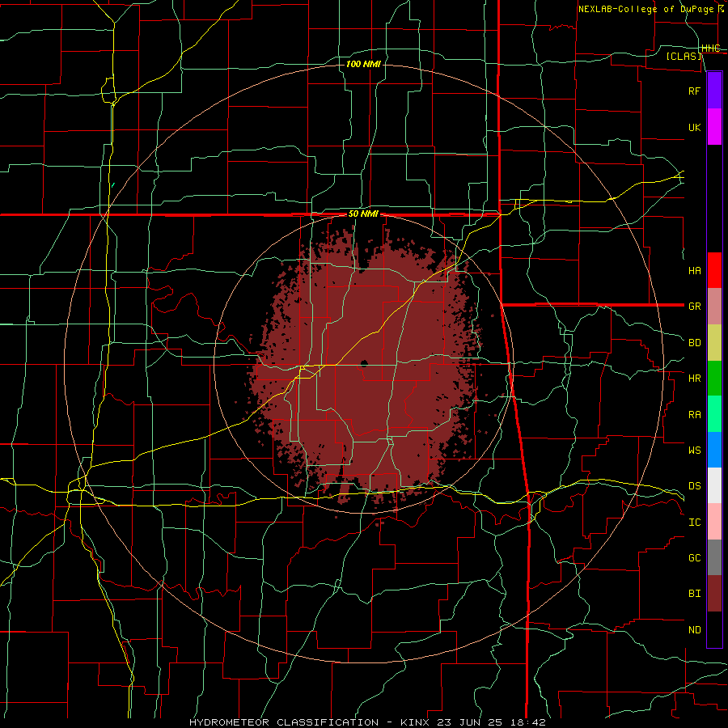Click the UK magenta legend swatch
The height and width of the screenshot is (728, 728).
click(x=714, y=127)
